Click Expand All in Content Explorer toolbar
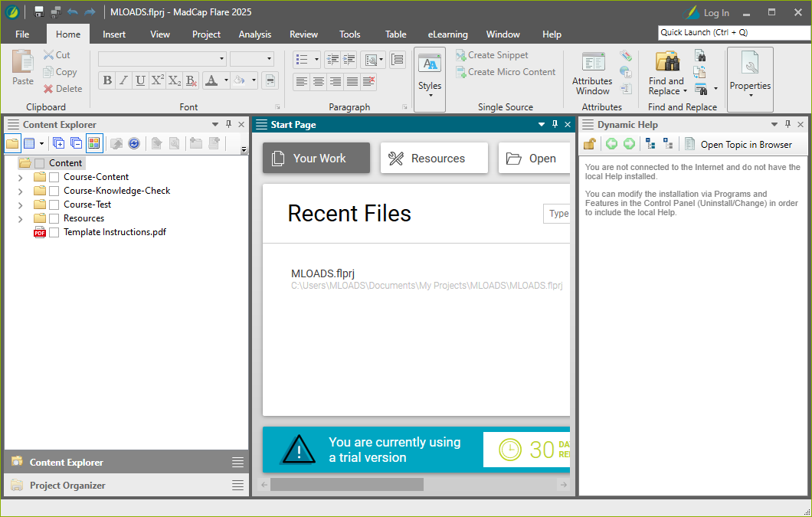This screenshot has height=517, width=812. coord(58,143)
